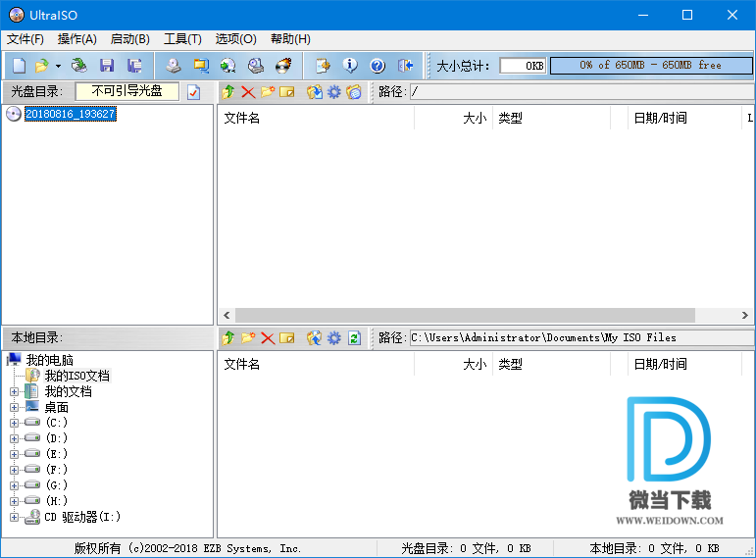The width and height of the screenshot is (756, 558).
Task: Click the green refresh icon in local pane
Action: coord(354,338)
